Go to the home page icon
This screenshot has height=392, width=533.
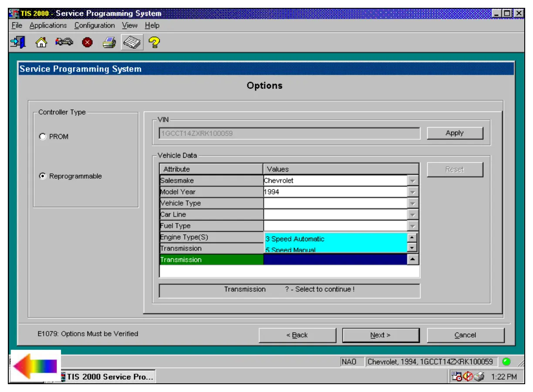tap(41, 42)
